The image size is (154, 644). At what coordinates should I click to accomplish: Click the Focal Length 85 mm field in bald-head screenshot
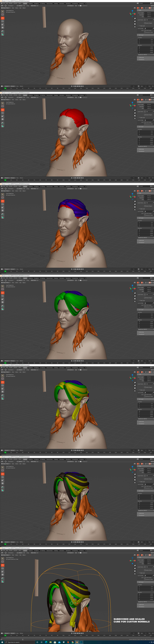149,13
